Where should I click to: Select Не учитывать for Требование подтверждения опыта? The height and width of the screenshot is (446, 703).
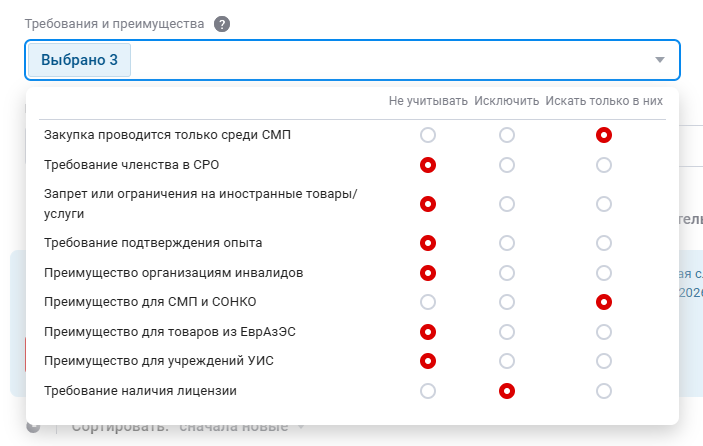[428, 243]
